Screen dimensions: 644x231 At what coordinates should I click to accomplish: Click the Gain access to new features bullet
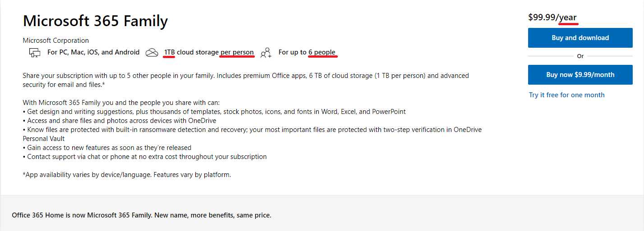(109, 148)
